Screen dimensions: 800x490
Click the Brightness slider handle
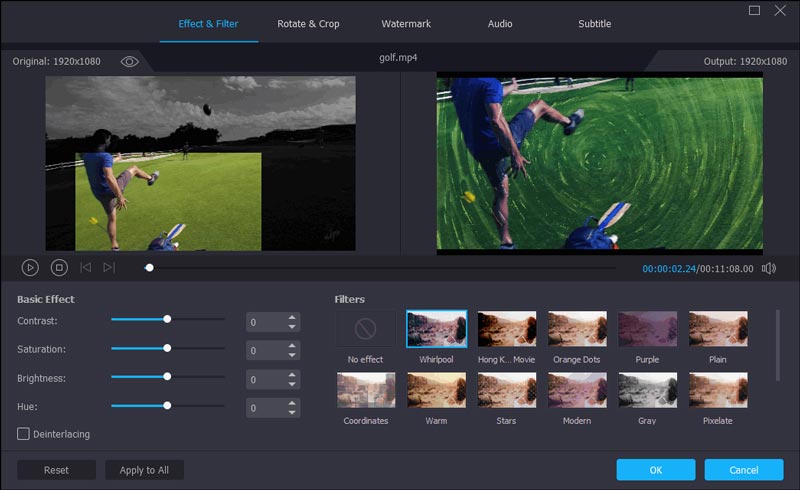[x=167, y=377]
